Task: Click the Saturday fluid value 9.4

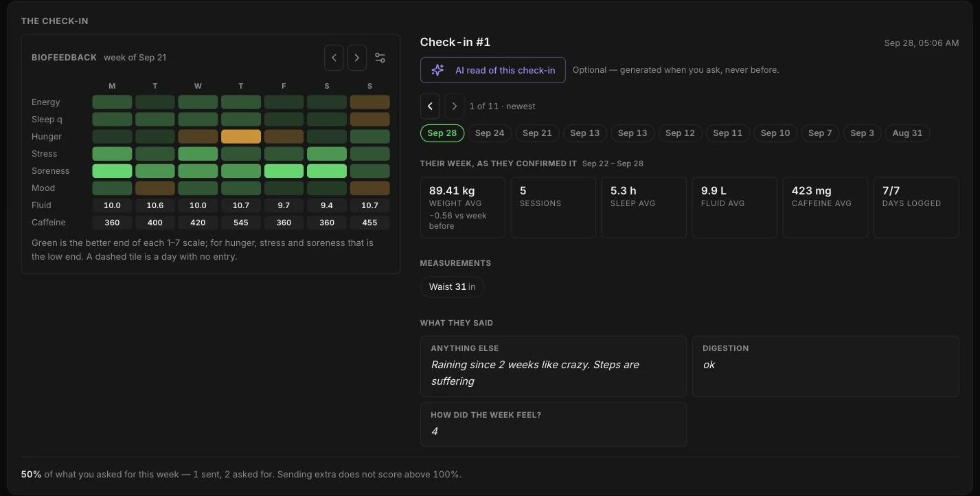Action: coord(327,205)
